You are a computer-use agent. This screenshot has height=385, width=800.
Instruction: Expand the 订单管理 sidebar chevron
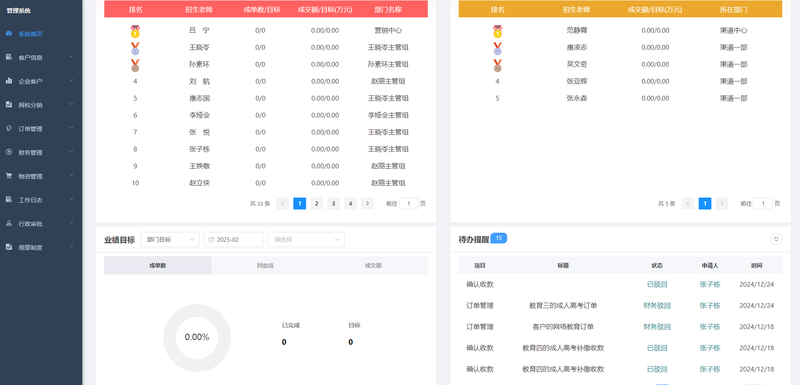71,128
